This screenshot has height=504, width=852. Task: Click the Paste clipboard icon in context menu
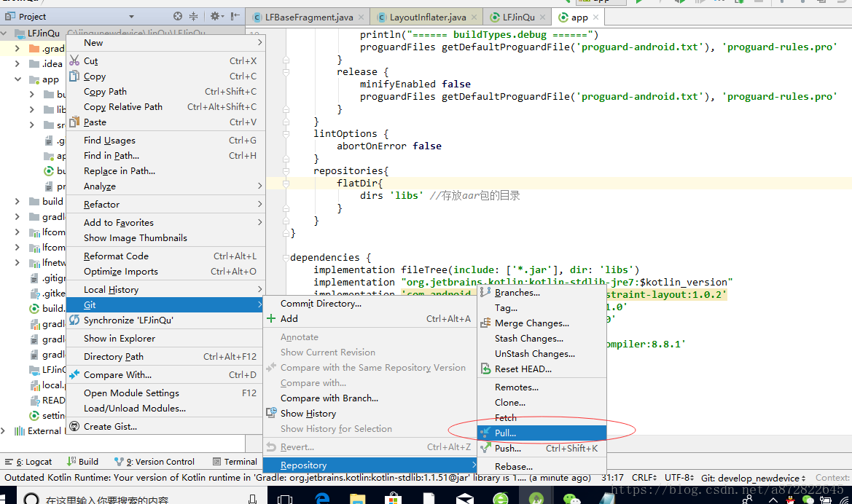74,122
